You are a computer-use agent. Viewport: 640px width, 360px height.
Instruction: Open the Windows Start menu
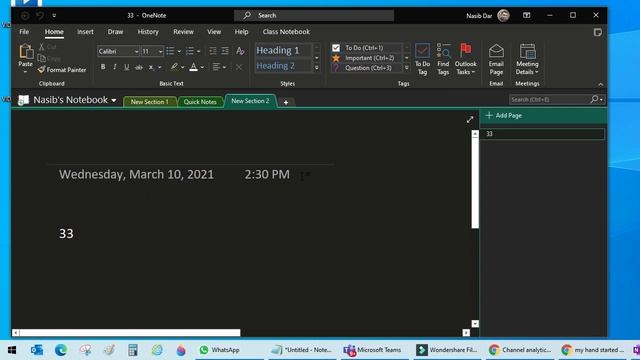(12, 350)
